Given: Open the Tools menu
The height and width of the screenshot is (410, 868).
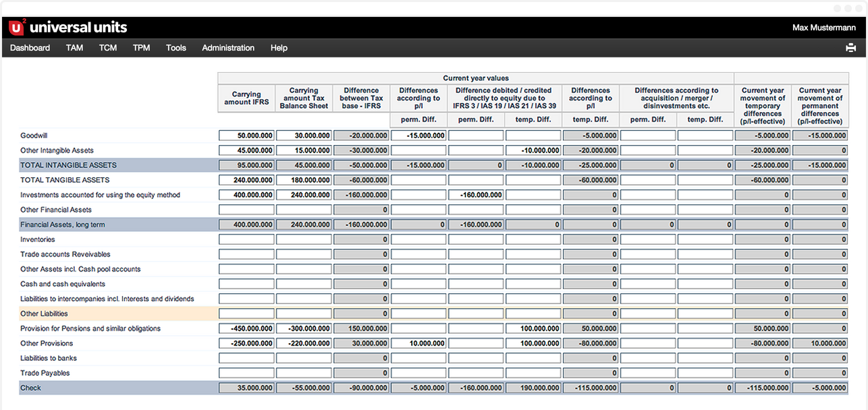Looking at the screenshot, I should tap(176, 48).
